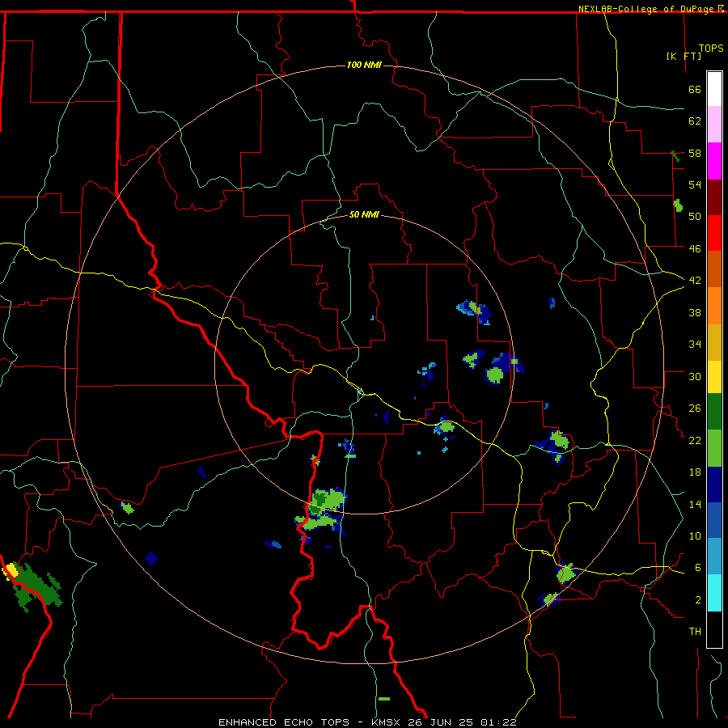Click the legend value "66"
This screenshot has width=728, height=728.
pyautogui.click(x=695, y=90)
